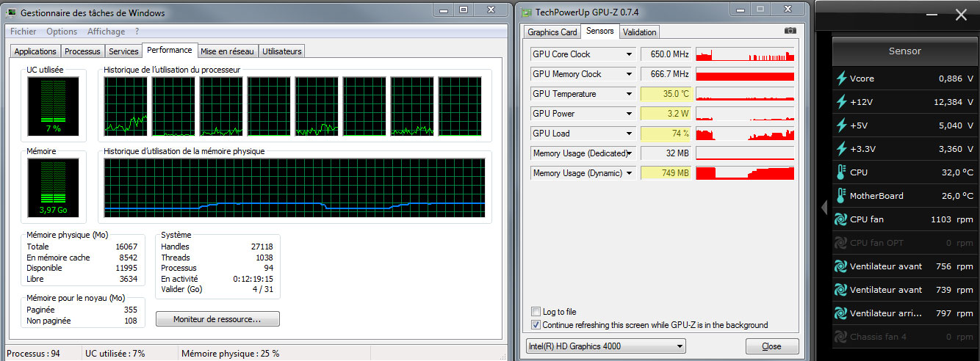Image resolution: width=980 pixels, height=361 pixels.
Task: Click the MotherBoard thermometer icon
Action: click(841, 196)
